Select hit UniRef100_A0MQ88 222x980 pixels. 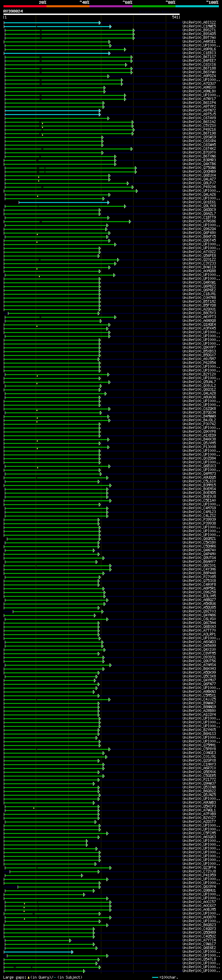(x=199, y=271)
